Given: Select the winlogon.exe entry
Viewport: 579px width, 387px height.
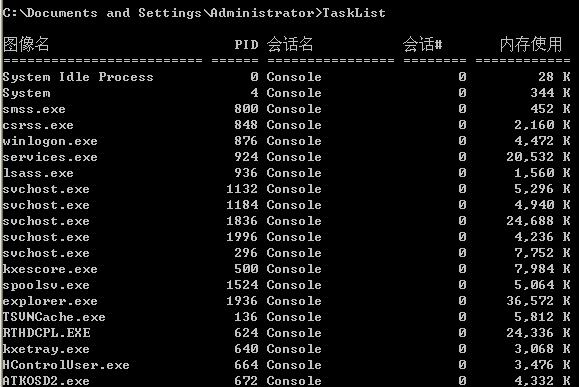Looking at the screenshot, I should pyautogui.click(x=50, y=141).
